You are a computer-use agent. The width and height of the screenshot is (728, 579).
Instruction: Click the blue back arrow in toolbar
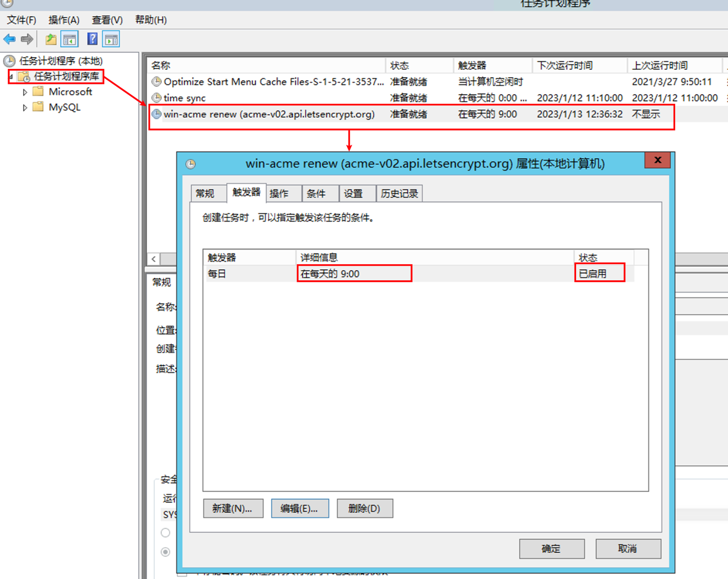point(9,39)
